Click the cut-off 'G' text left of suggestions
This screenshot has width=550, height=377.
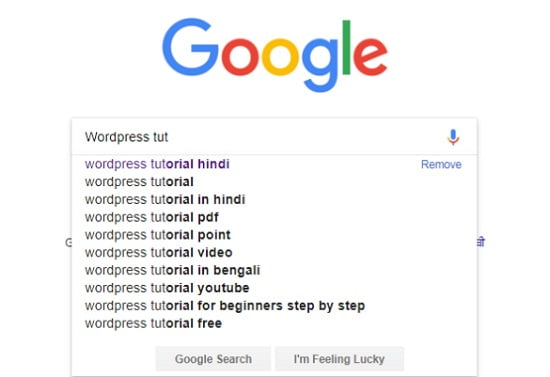68,242
